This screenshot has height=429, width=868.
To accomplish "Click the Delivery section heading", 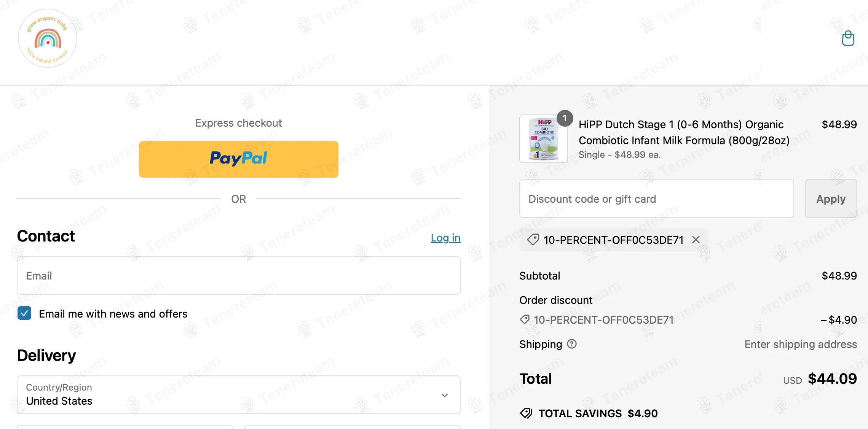I will [46, 356].
